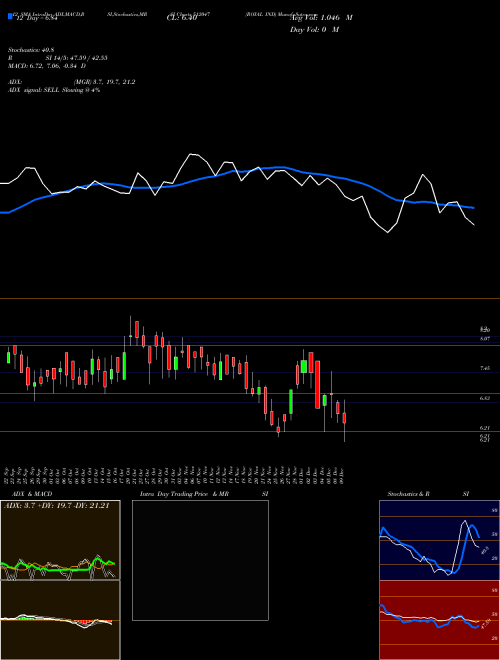Click the 'Avg Vol: 1.046 M' text

[x=321, y=18]
